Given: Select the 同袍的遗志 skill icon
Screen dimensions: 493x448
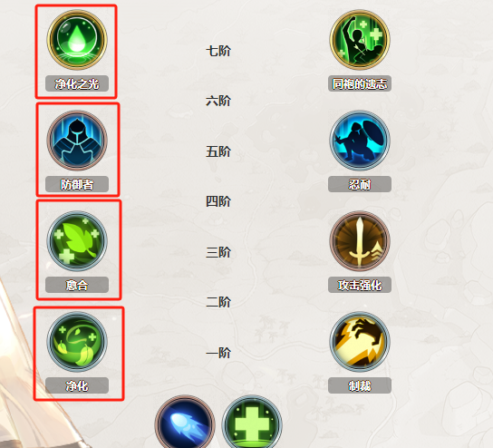Looking at the screenshot, I should coord(360,40).
